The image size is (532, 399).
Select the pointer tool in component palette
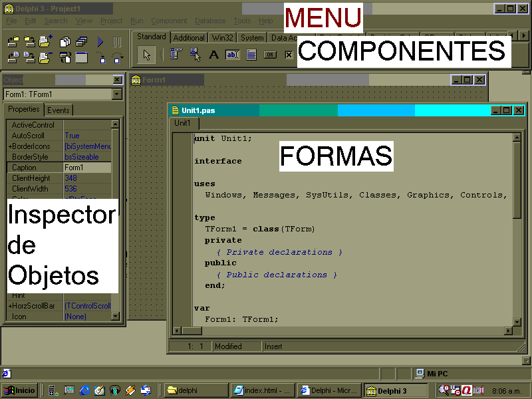coord(146,55)
